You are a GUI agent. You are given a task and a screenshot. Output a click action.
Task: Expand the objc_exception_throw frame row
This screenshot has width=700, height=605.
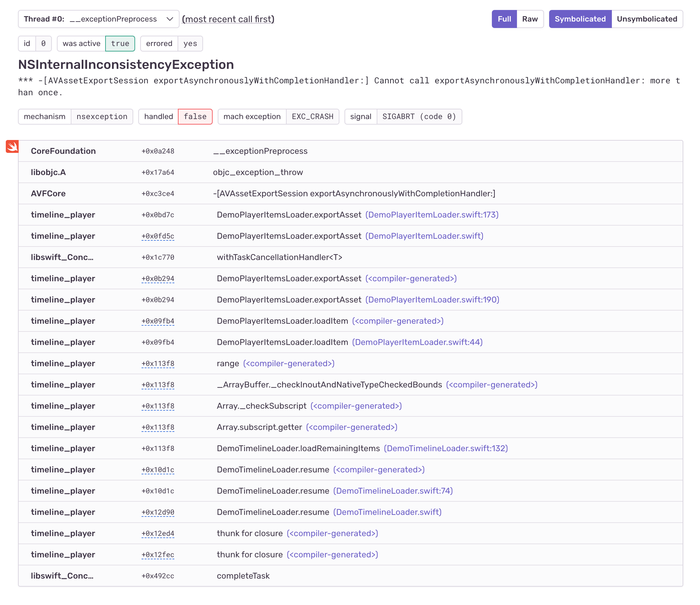(x=258, y=172)
